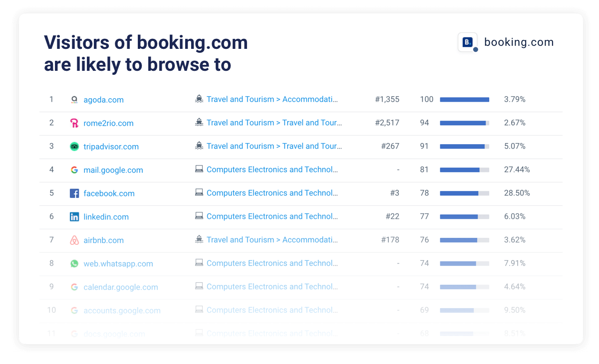Click the #267 rank for tripadvisor.com

390,146
